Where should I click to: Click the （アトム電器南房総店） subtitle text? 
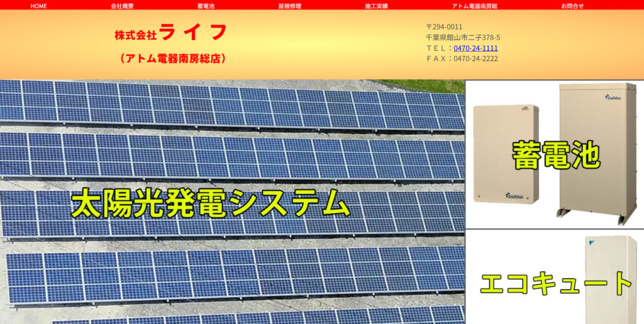coord(172,59)
